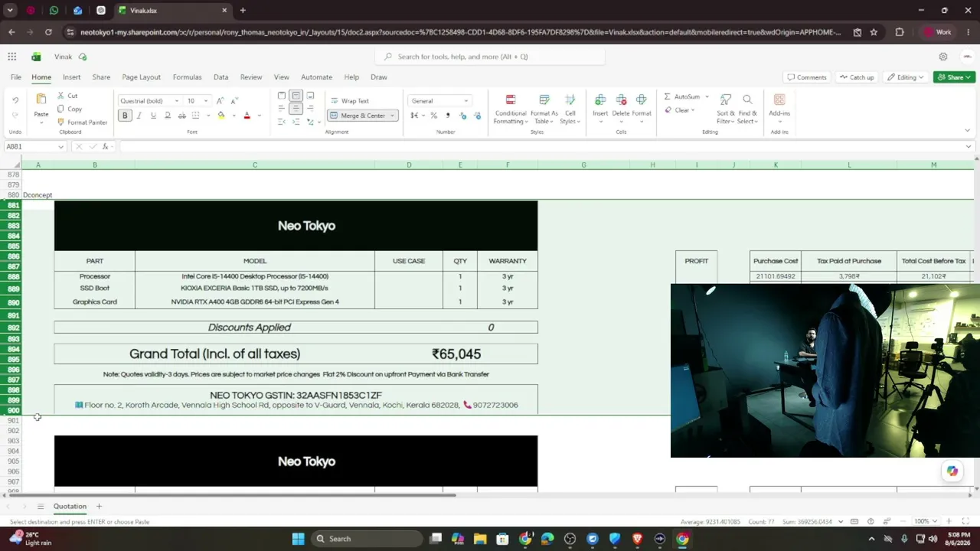
Task: Switch to the Page Layout tab
Action: 141,77
